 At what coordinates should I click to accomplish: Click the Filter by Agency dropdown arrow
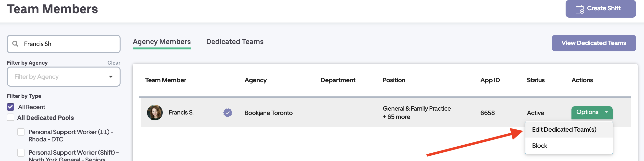tap(111, 77)
